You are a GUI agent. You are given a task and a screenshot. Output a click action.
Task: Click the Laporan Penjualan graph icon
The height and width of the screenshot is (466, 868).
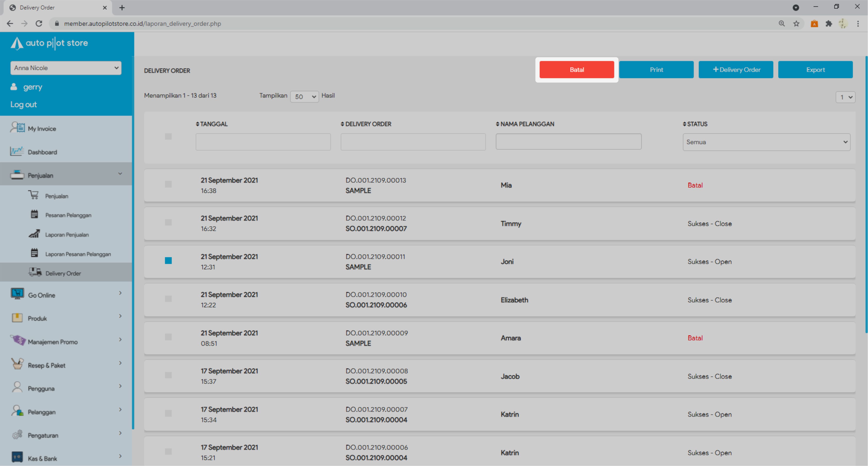click(x=34, y=234)
